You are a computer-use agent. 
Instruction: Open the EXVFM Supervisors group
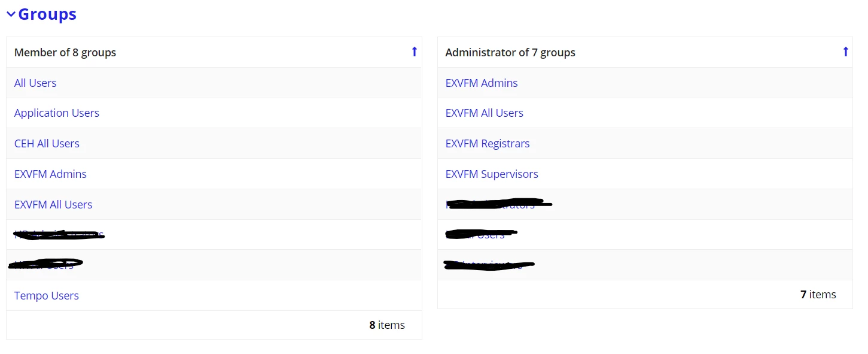point(492,174)
